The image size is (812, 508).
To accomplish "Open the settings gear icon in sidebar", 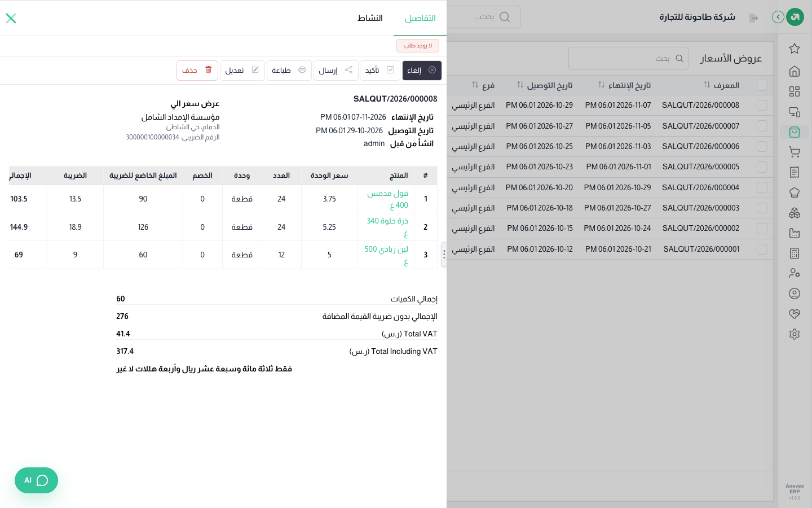I will coord(795,334).
